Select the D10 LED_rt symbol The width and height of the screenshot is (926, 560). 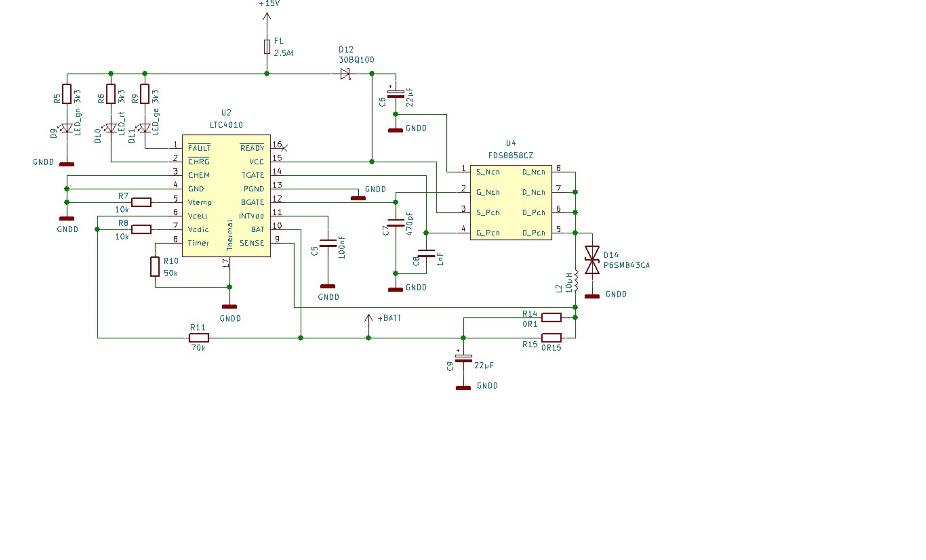[111, 128]
